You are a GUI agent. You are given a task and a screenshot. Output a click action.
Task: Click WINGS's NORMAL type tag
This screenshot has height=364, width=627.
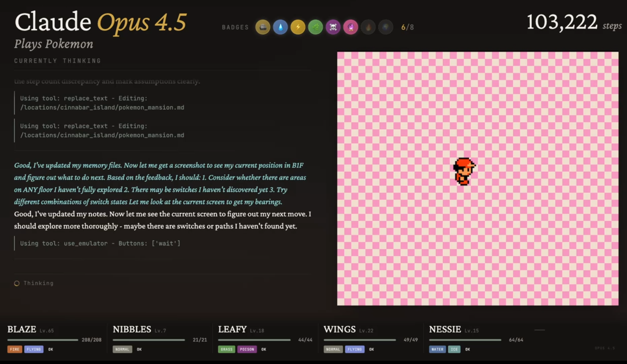point(333,349)
